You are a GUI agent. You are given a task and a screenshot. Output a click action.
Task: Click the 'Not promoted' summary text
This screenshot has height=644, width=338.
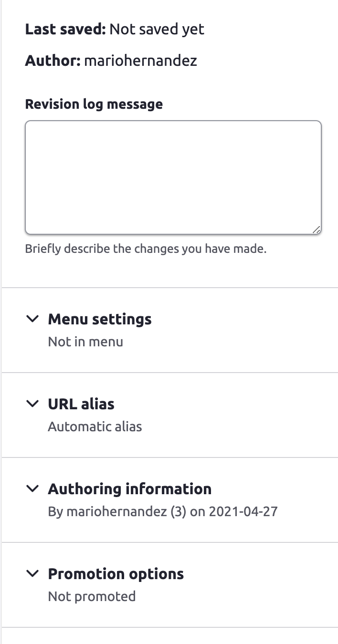point(92,596)
